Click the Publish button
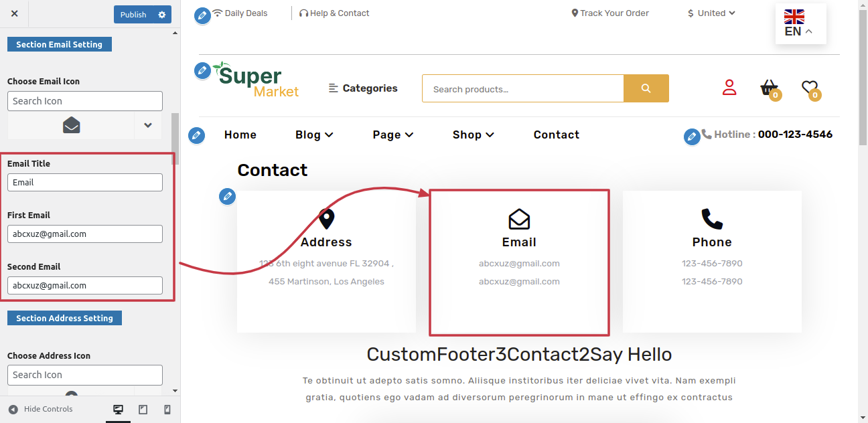Viewport: 868px width, 423px height. 133,15
